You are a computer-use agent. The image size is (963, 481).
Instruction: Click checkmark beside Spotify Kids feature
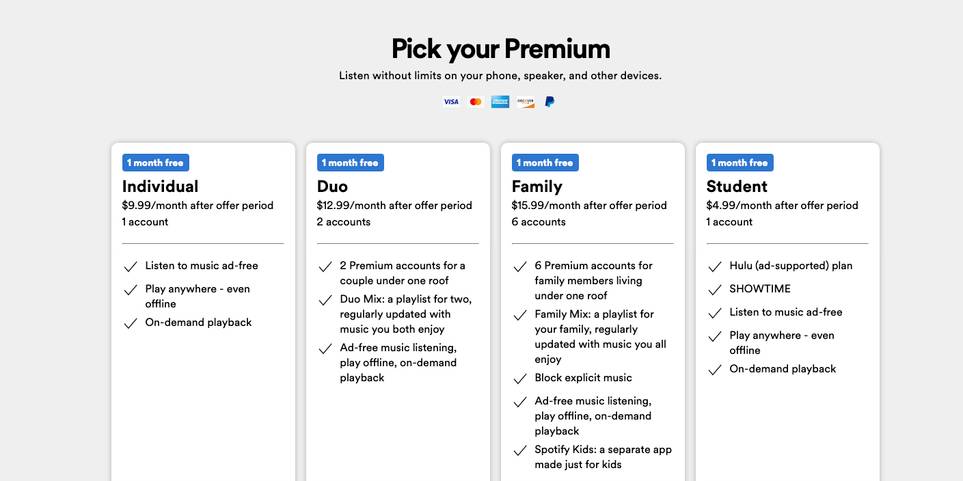point(519,451)
